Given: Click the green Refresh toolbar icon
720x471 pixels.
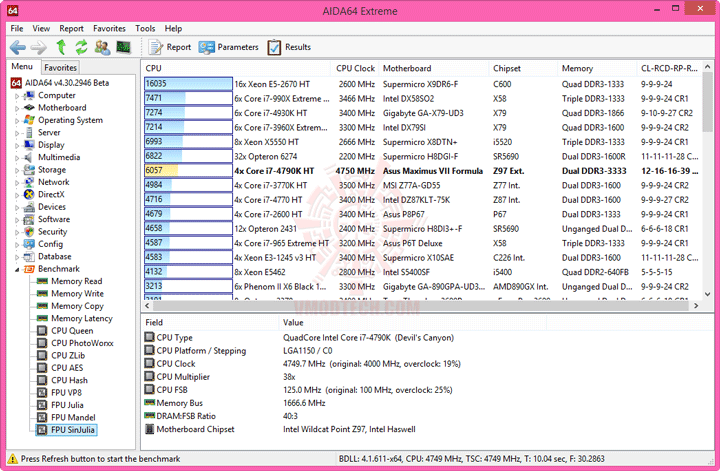Looking at the screenshot, I should (x=81, y=47).
